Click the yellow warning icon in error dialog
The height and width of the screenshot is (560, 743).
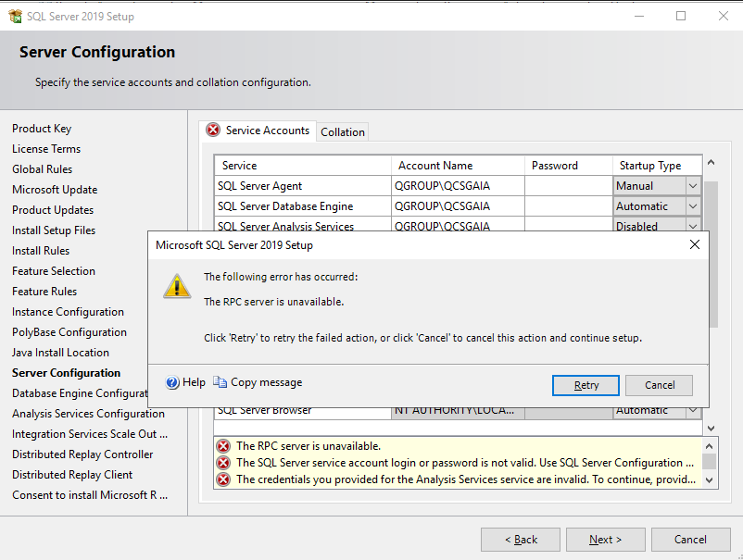[x=177, y=286]
